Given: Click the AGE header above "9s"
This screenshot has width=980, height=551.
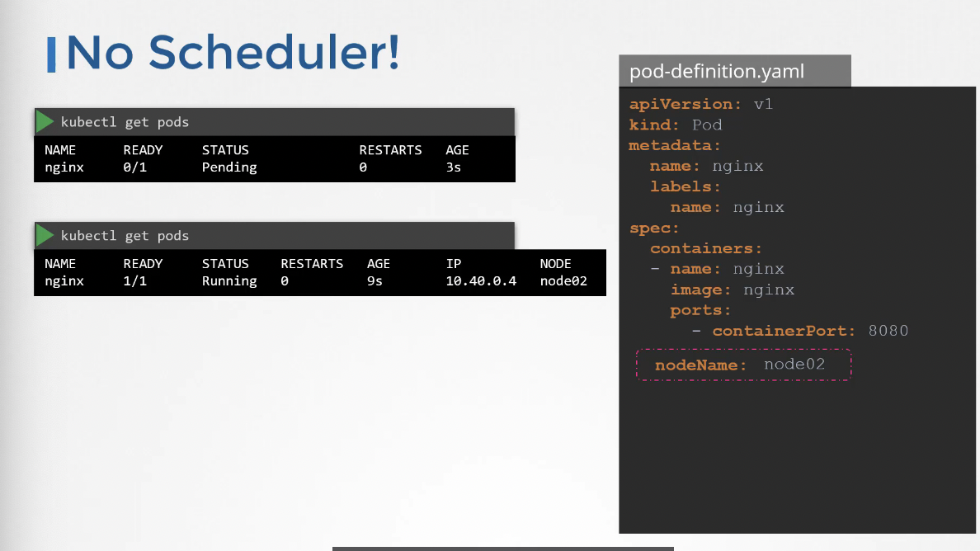Looking at the screenshot, I should tap(379, 264).
